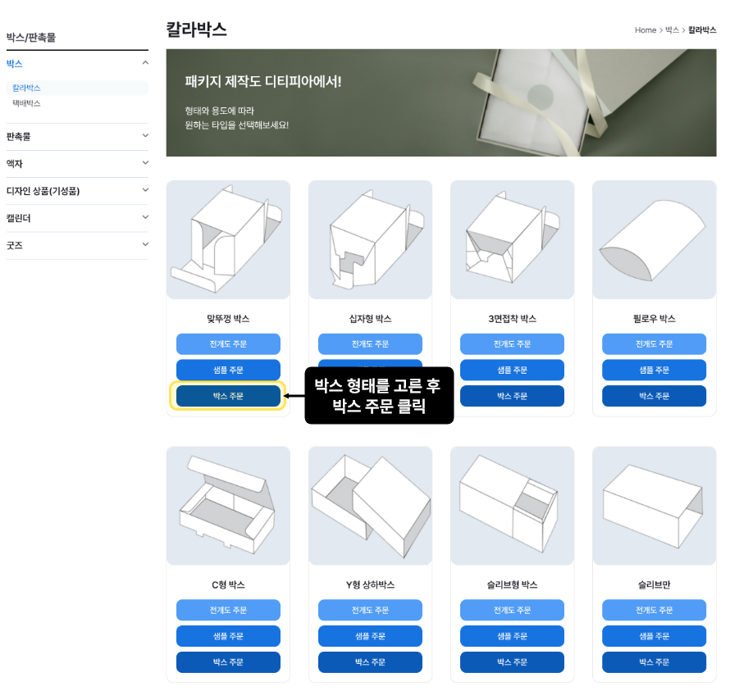The height and width of the screenshot is (700, 730).
Task: Choose 샘플 주문 for Y형 상하박스
Action: (370, 636)
